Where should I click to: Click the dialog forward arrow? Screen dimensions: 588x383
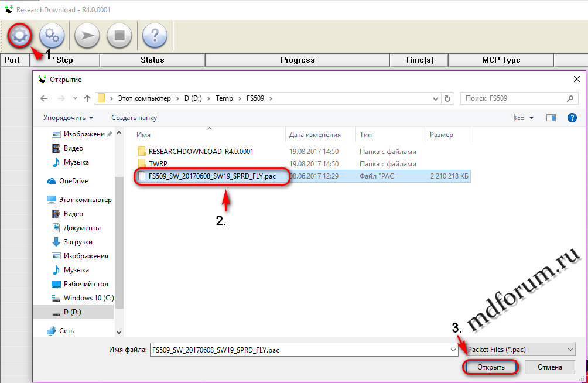[61, 98]
